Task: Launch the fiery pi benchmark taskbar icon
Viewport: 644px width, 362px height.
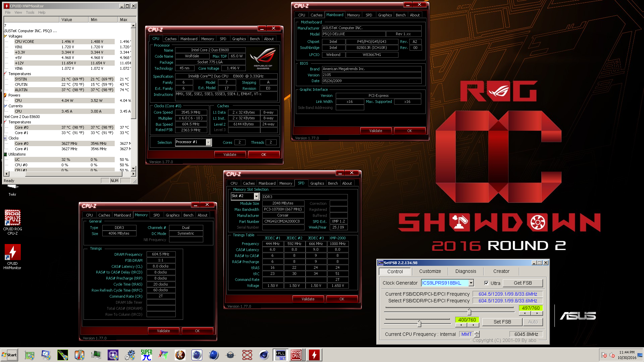Action: (x=180, y=355)
